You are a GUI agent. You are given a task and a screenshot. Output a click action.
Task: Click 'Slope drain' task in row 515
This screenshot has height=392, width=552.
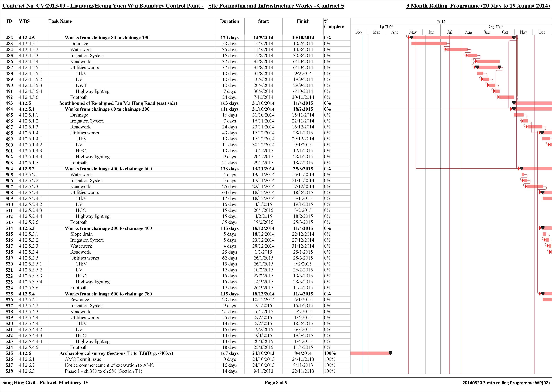81,234
